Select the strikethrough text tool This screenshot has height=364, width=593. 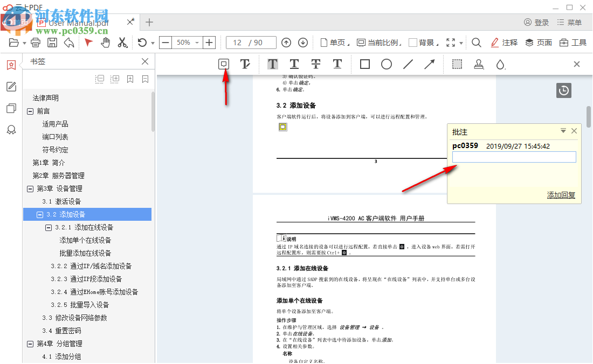[x=315, y=64]
